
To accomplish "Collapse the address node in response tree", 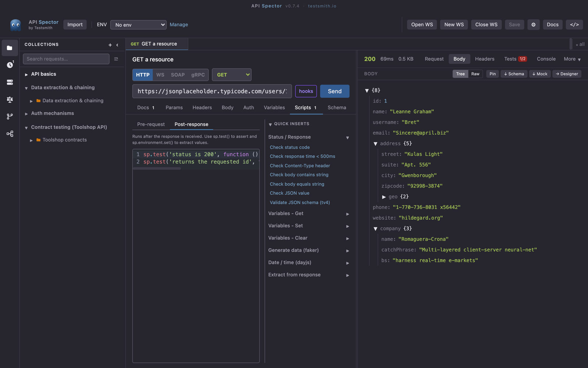I will click(375, 144).
